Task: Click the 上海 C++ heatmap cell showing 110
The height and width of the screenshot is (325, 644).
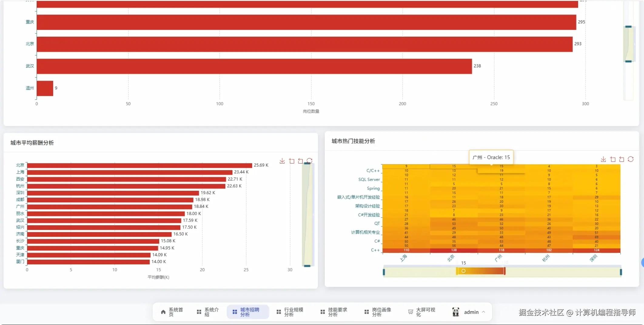Action: coord(406,250)
